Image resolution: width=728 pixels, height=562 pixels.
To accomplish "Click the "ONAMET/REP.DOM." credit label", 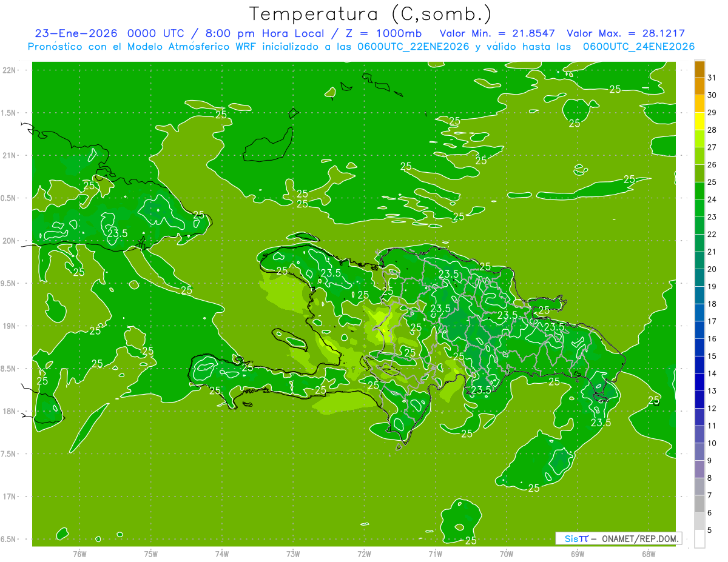I will tap(639, 538).
